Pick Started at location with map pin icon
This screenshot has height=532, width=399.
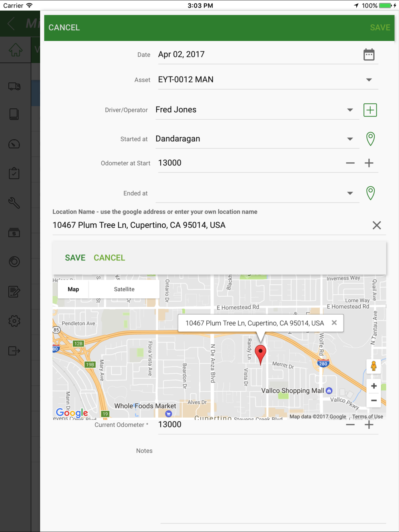point(371,139)
